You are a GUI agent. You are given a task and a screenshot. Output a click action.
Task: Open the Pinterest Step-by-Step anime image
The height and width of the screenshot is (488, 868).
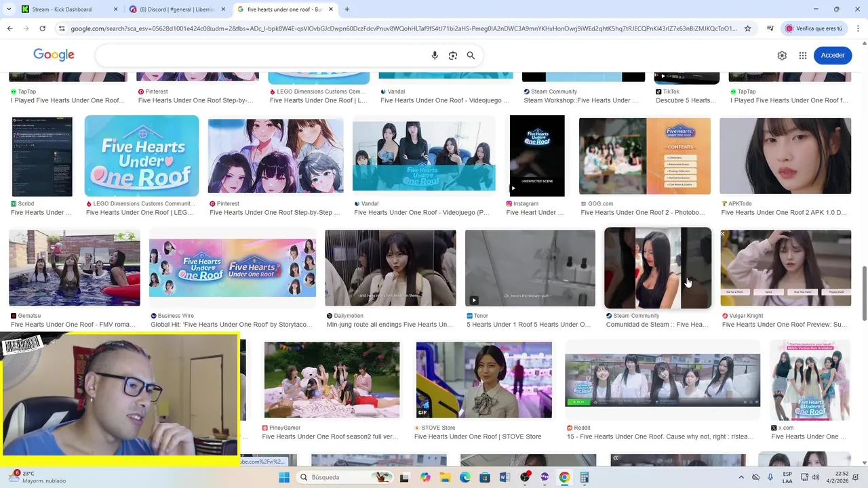(x=276, y=156)
